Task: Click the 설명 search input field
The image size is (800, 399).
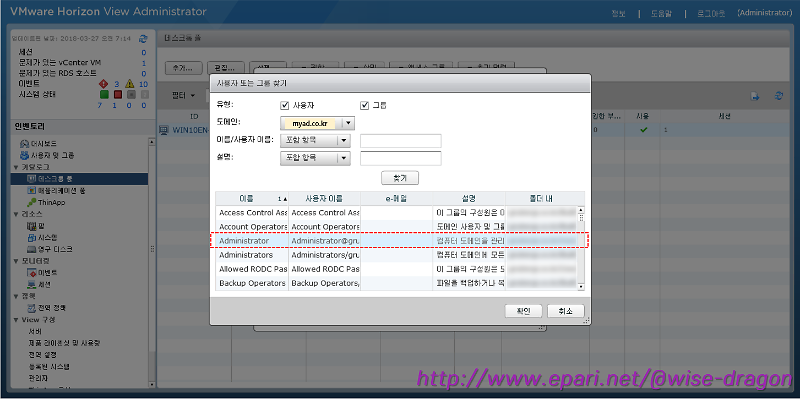Action: [401, 159]
